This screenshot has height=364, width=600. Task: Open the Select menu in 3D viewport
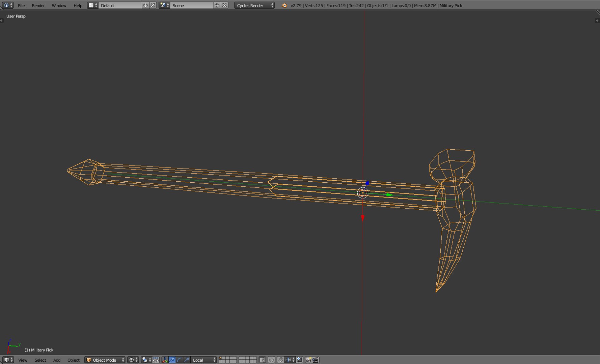(40, 360)
